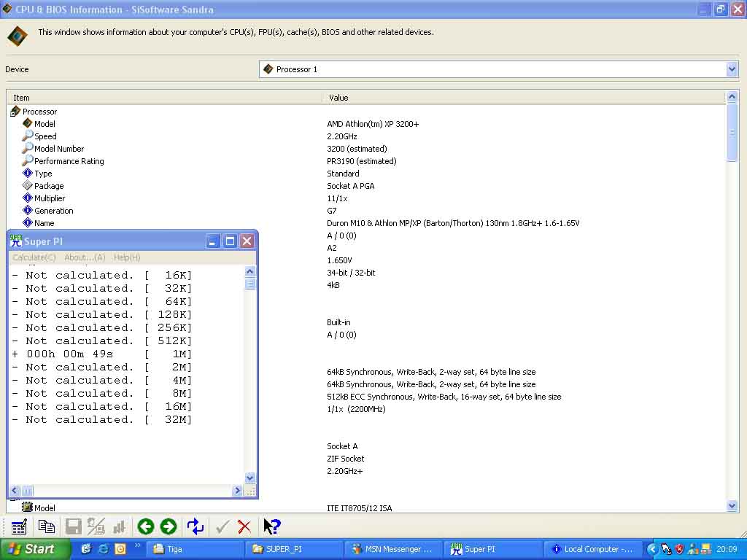Click the context help pointer icon

coord(272,526)
